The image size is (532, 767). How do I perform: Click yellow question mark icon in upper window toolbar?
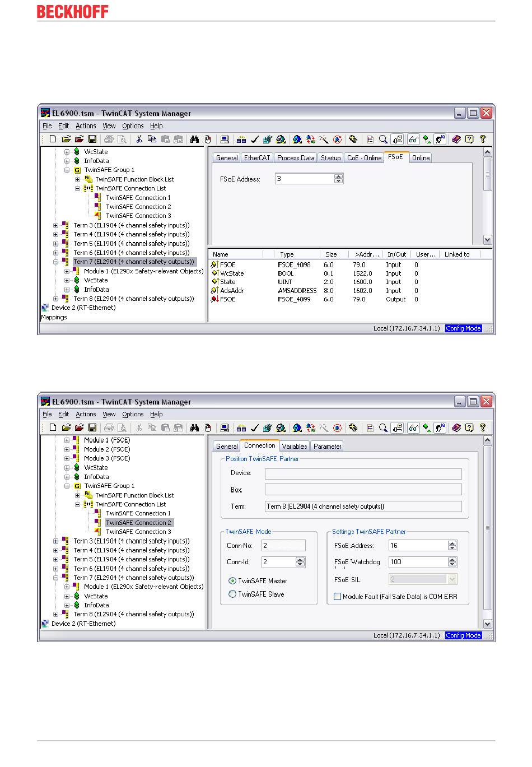click(483, 139)
